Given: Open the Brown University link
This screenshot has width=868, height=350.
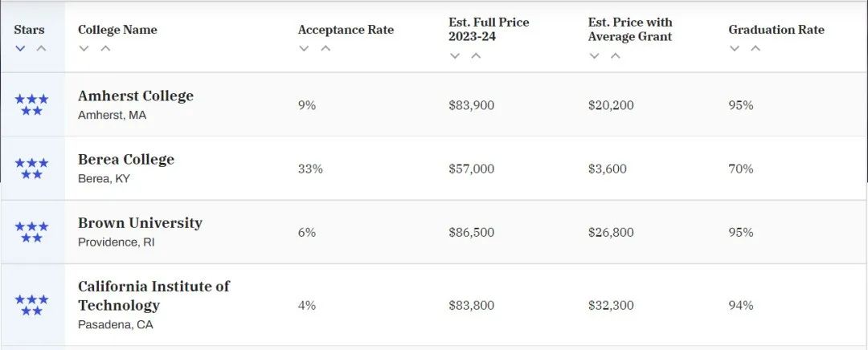Looking at the screenshot, I should 140,223.
